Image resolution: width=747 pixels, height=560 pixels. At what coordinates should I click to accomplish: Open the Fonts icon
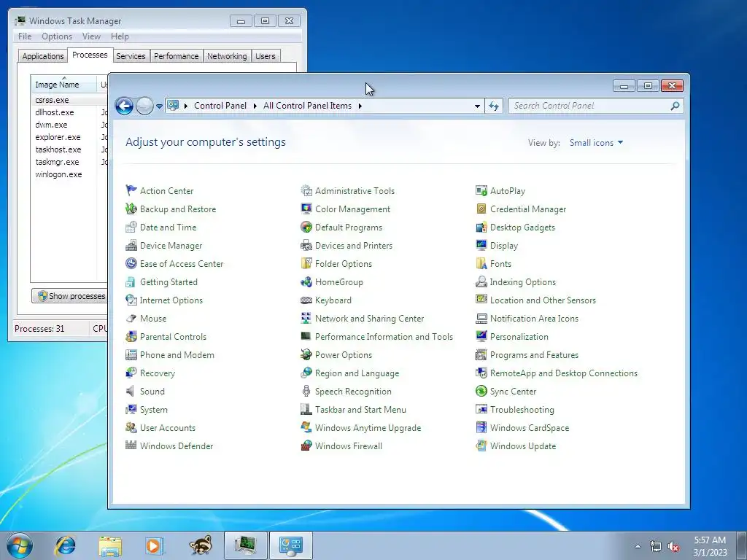(x=481, y=263)
